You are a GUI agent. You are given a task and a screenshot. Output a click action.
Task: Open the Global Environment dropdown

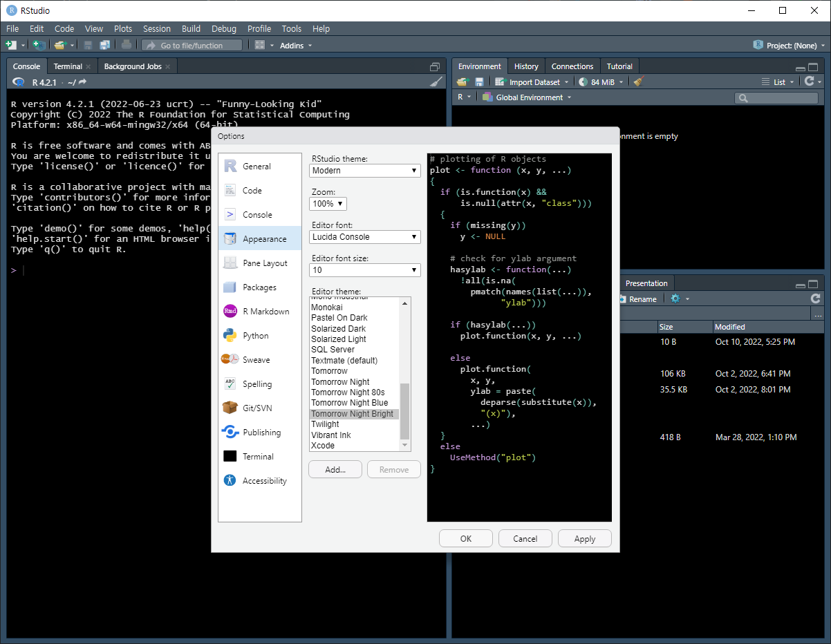pos(527,97)
